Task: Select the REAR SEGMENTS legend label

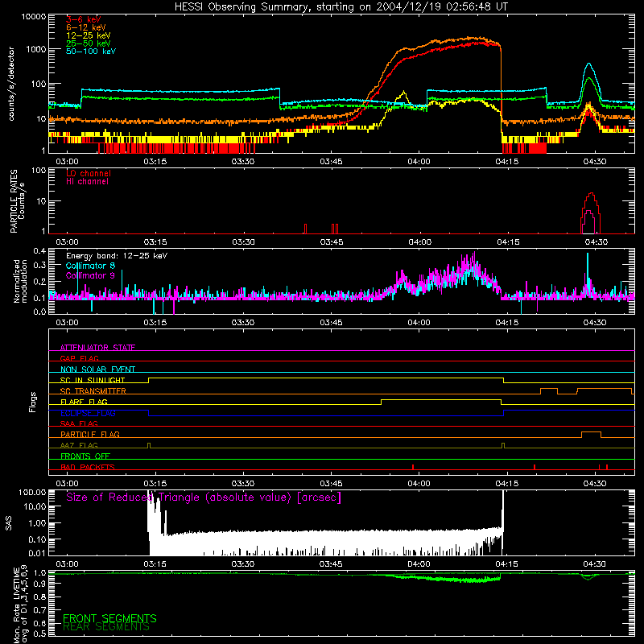Action: [106, 627]
